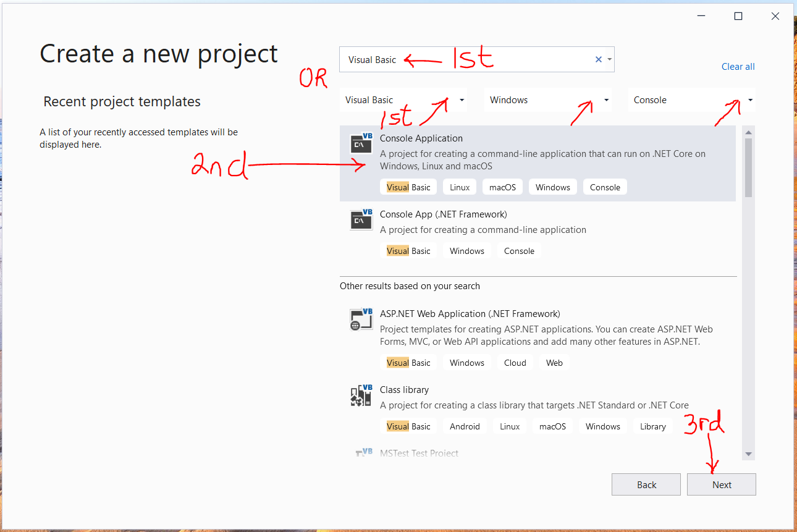The width and height of the screenshot is (797, 532).
Task: Click the Next button
Action: [x=722, y=484]
